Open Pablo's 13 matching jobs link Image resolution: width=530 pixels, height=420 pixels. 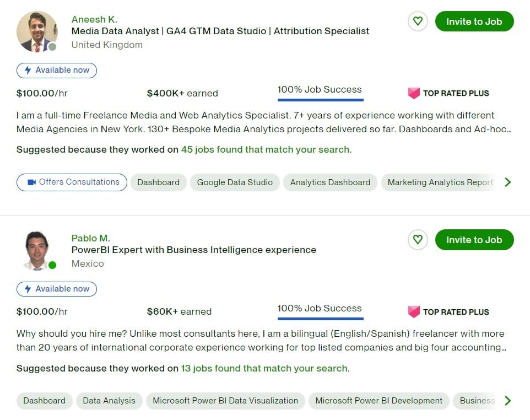point(264,368)
